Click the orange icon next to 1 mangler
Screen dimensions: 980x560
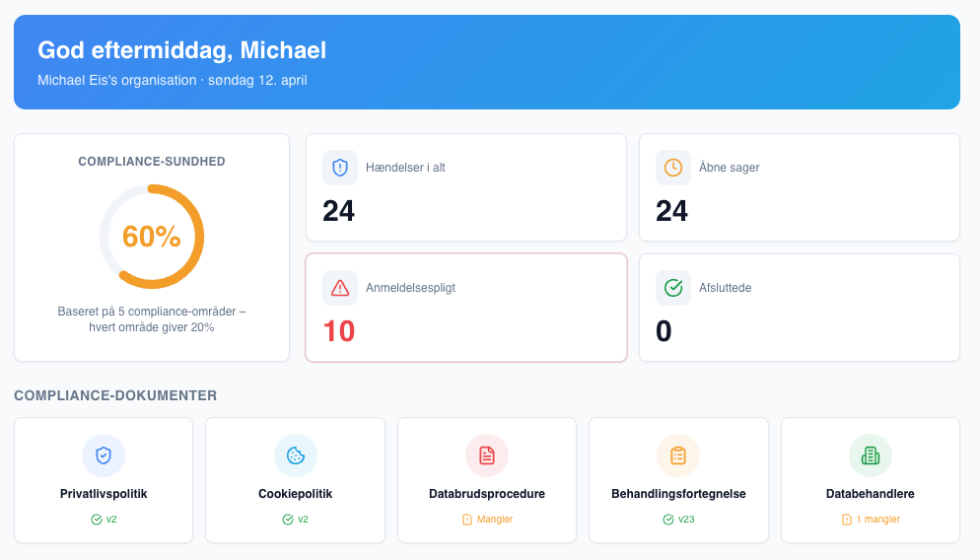click(847, 520)
